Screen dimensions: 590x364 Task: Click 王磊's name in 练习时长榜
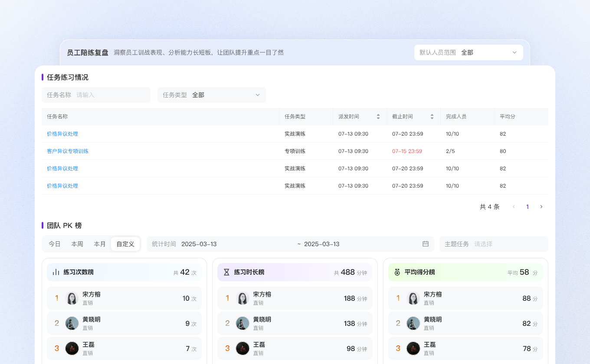(259, 344)
